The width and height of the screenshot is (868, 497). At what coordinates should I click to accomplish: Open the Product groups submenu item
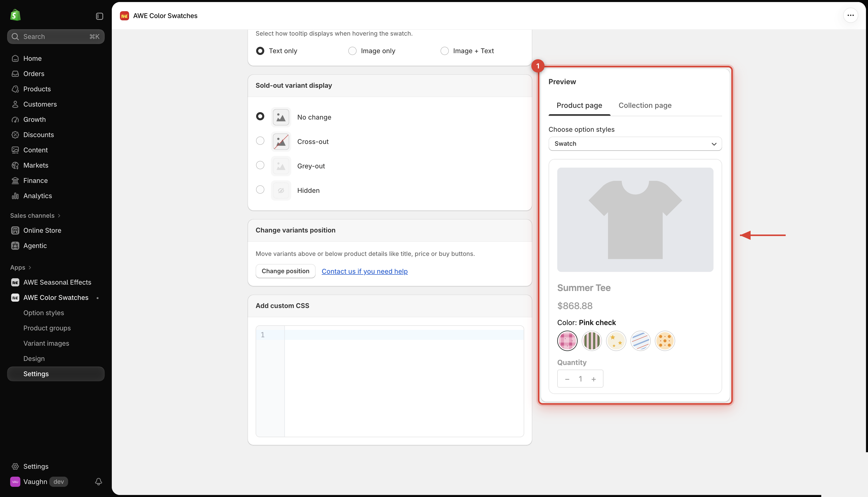[47, 328]
